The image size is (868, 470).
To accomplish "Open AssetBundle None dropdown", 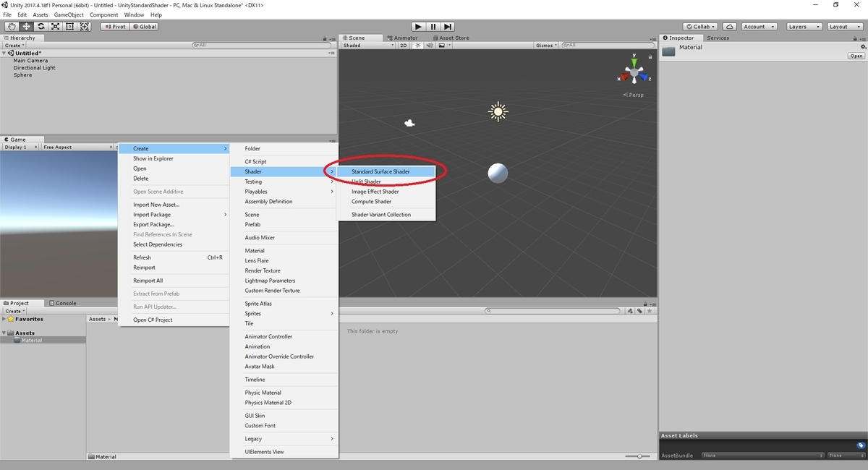I will coord(762,456).
